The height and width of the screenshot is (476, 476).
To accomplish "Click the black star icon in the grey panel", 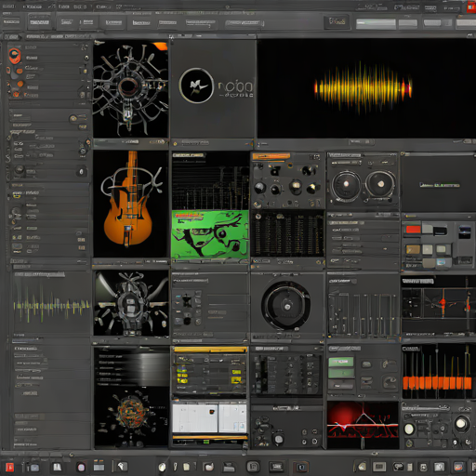I will coord(187,300).
